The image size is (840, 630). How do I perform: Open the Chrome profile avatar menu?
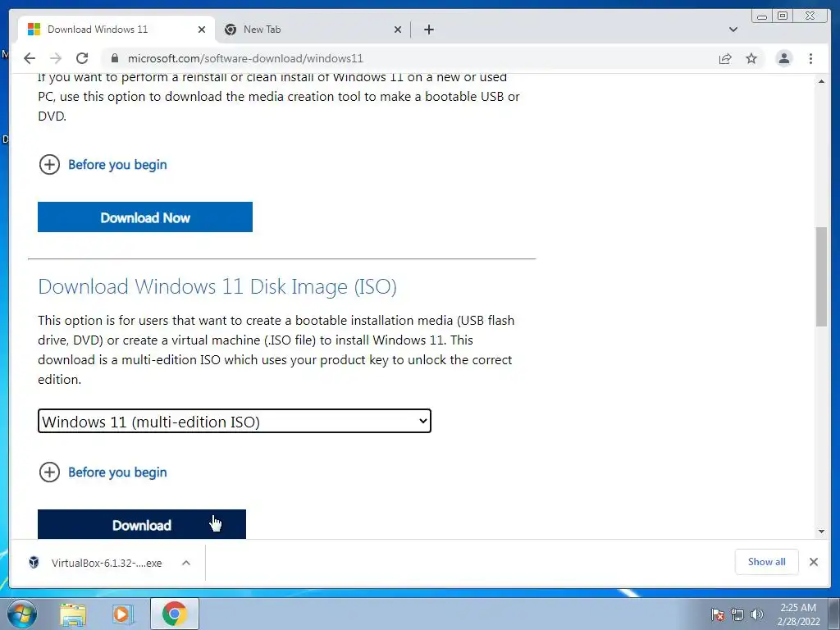(x=783, y=58)
